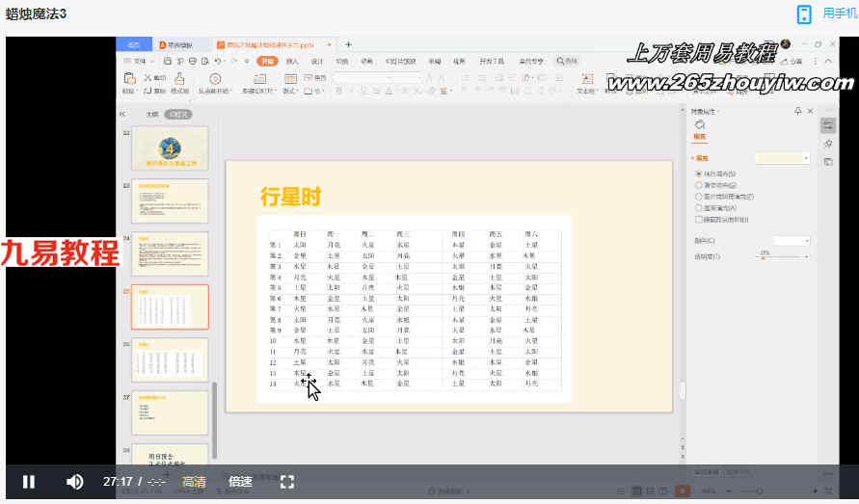This screenshot has height=504, width=859.
Task: Click the Undo arrow icon
Action: click(218, 62)
